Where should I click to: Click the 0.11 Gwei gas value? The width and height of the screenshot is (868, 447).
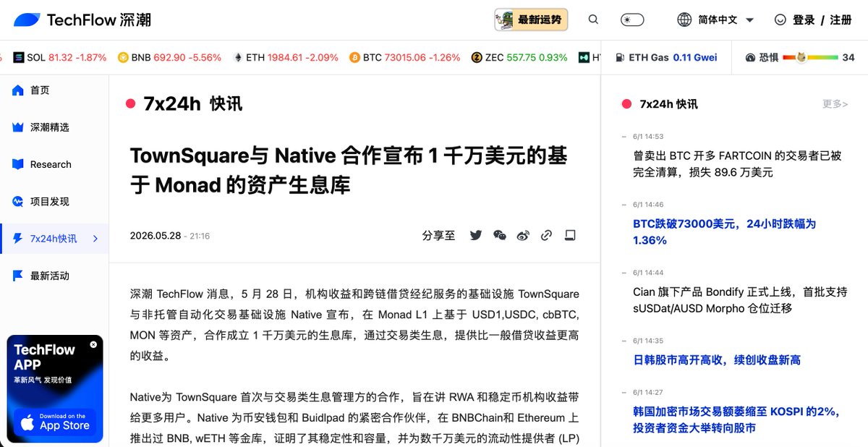pyautogui.click(x=695, y=57)
